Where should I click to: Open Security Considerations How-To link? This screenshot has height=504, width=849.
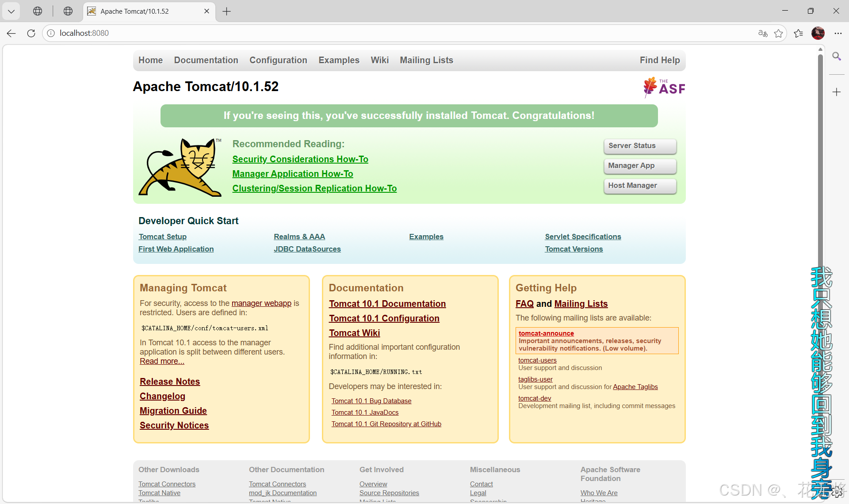coord(300,159)
